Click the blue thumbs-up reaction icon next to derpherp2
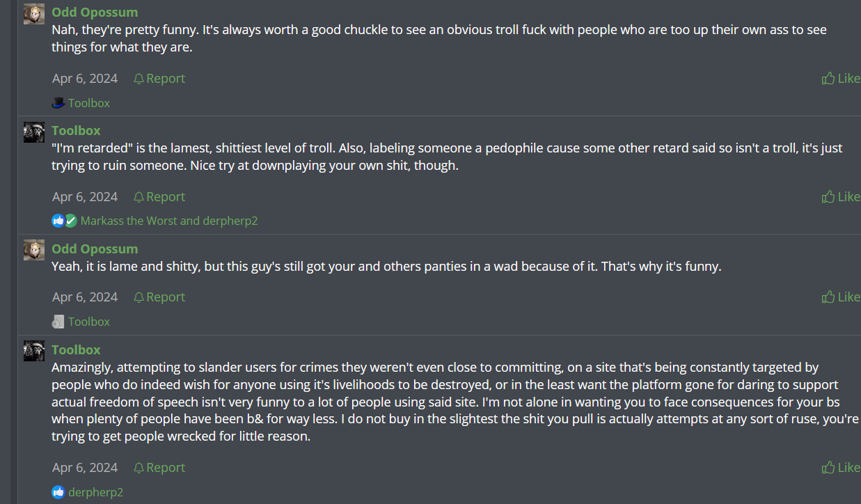Screen dimensions: 861x504 point(58,492)
